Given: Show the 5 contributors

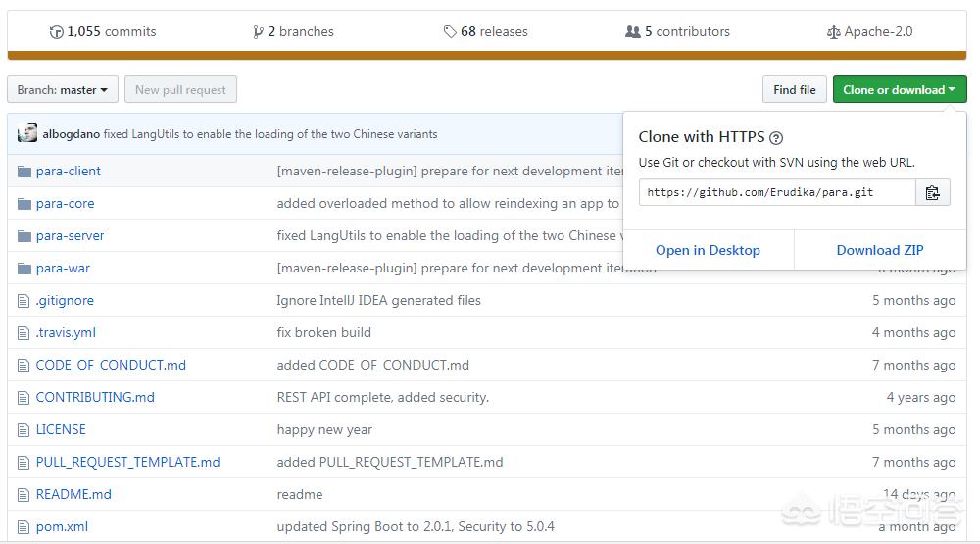Looking at the screenshot, I should 677,32.
